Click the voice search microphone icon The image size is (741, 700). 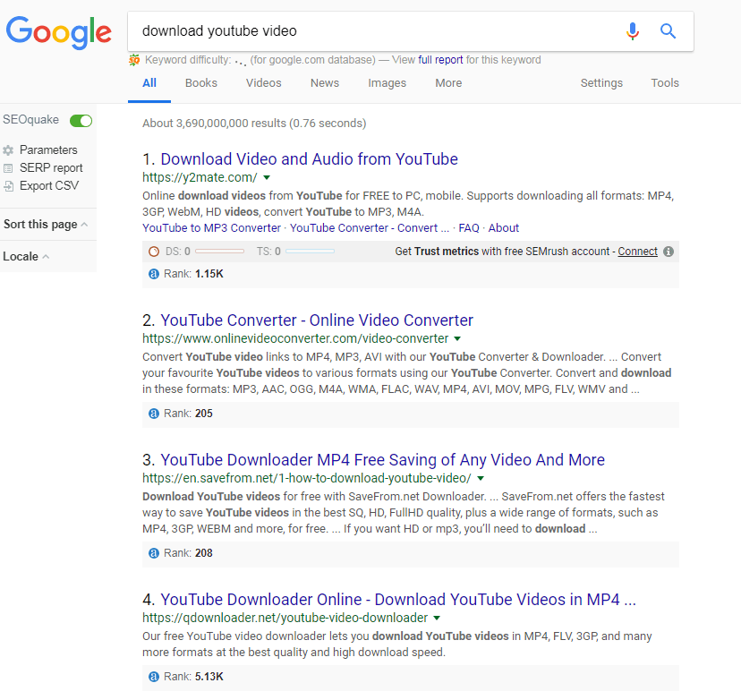click(x=633, y=31)
